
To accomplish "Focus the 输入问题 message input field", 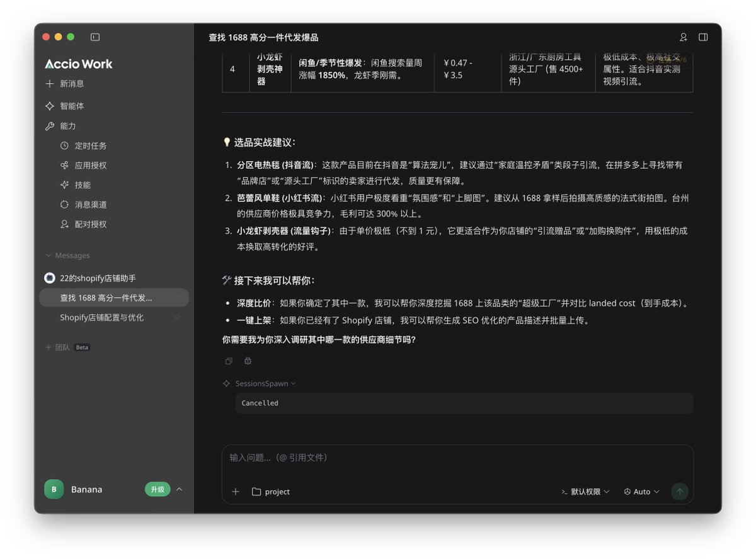I will pyautogui.click(x=457, y=458).
